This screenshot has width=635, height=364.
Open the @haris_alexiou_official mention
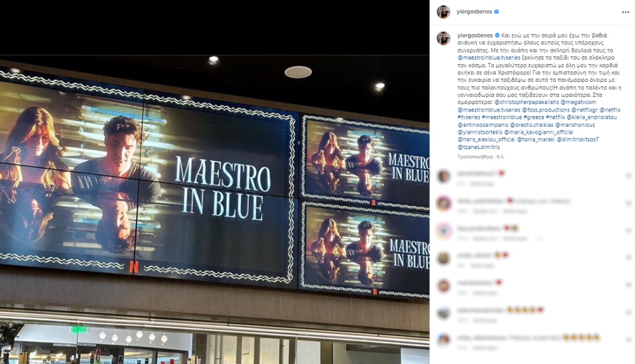[486, 140]
